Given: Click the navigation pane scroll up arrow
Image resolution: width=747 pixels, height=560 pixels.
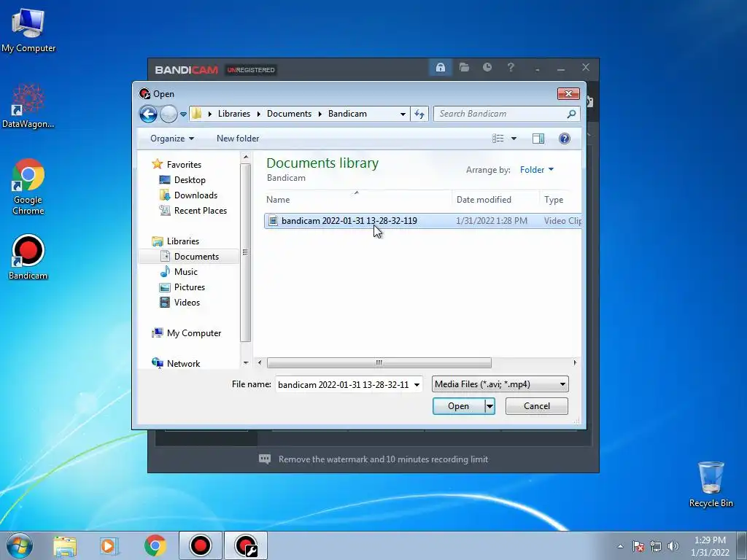Looking at the screenshot, I should point(246,157).
